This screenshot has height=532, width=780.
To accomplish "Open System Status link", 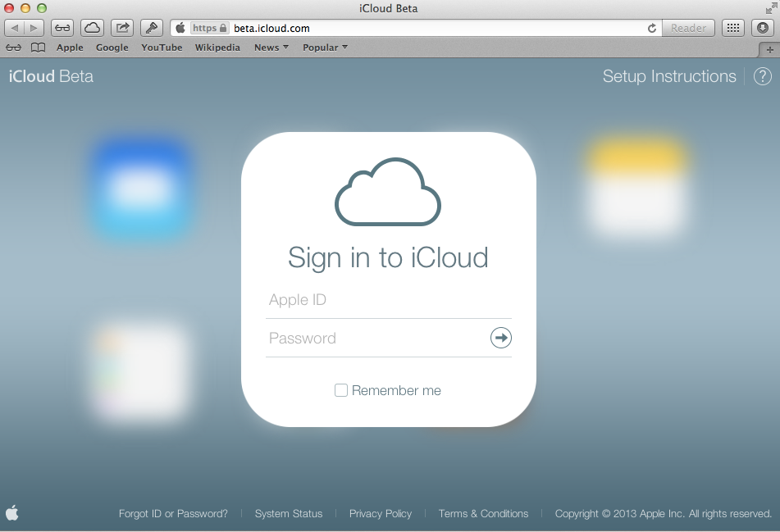I will point(289,514).
